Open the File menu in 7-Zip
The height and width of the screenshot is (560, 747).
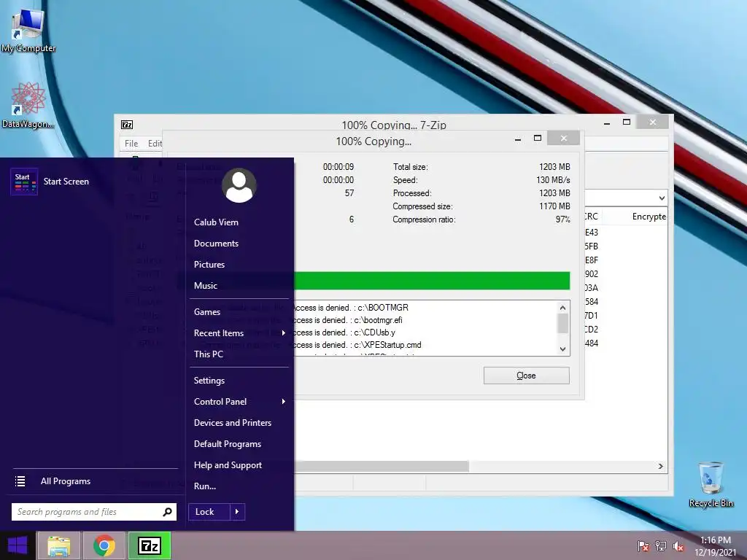click(131, 144)
